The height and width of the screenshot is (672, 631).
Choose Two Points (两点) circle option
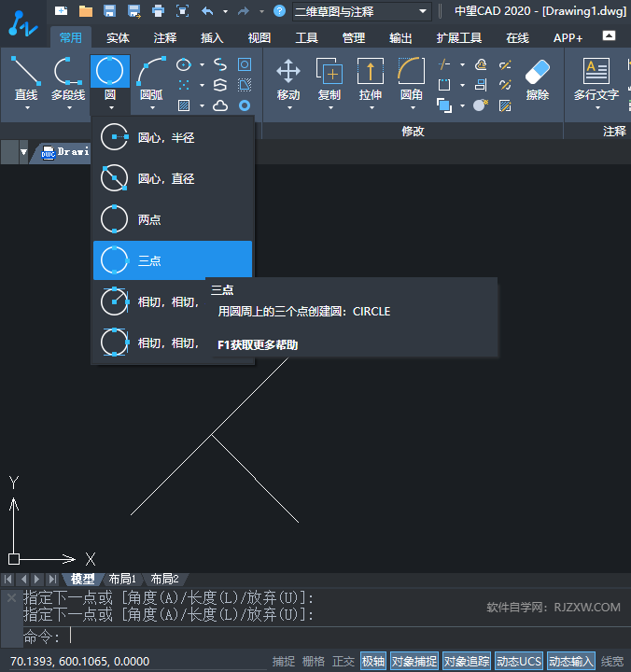point(173,219)
